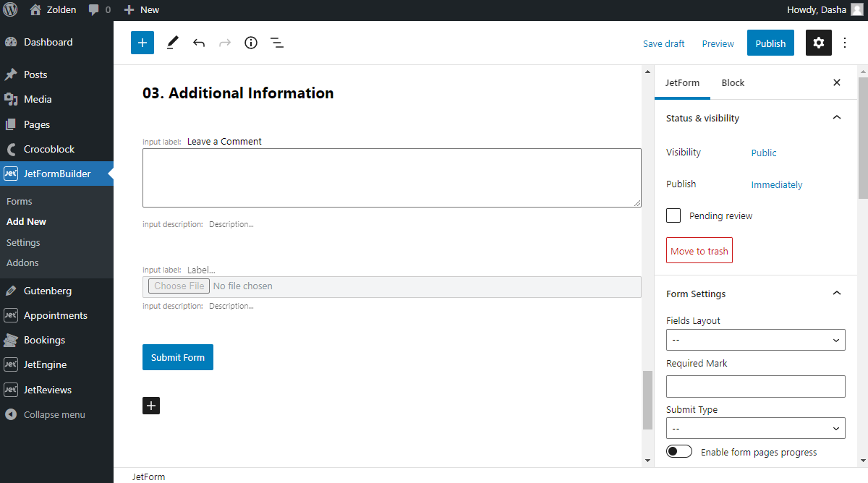Add a block with the black plus button
This screenshot has height=483, width=868.
pos(151,406)
